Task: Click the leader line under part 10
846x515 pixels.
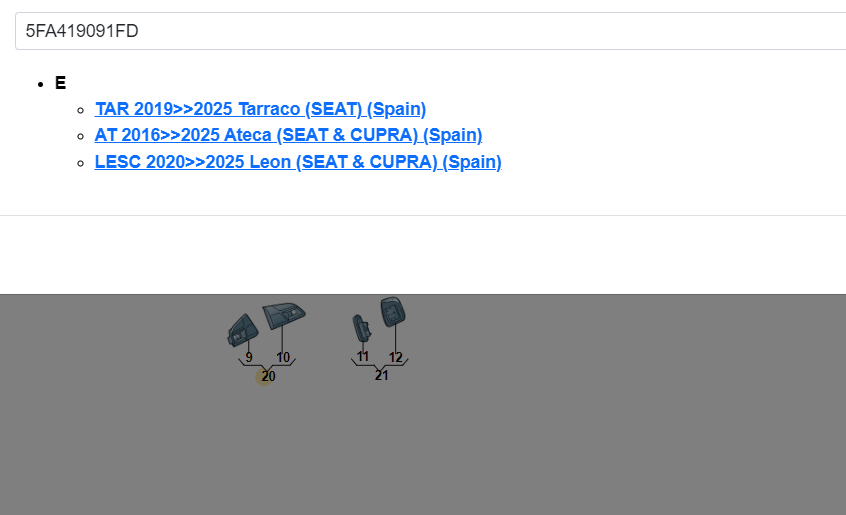Action: pos(282,339)
